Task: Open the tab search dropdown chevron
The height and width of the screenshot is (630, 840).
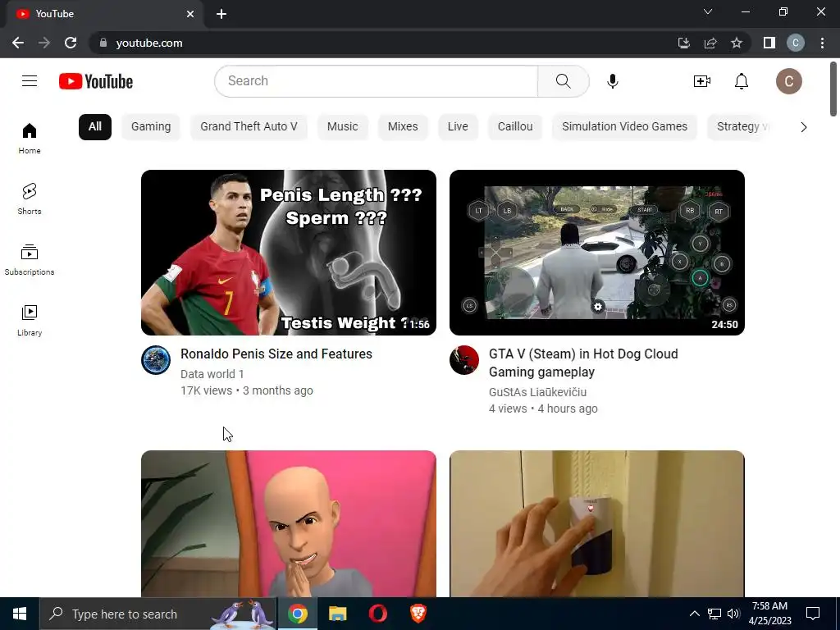Action: (708, 11)
